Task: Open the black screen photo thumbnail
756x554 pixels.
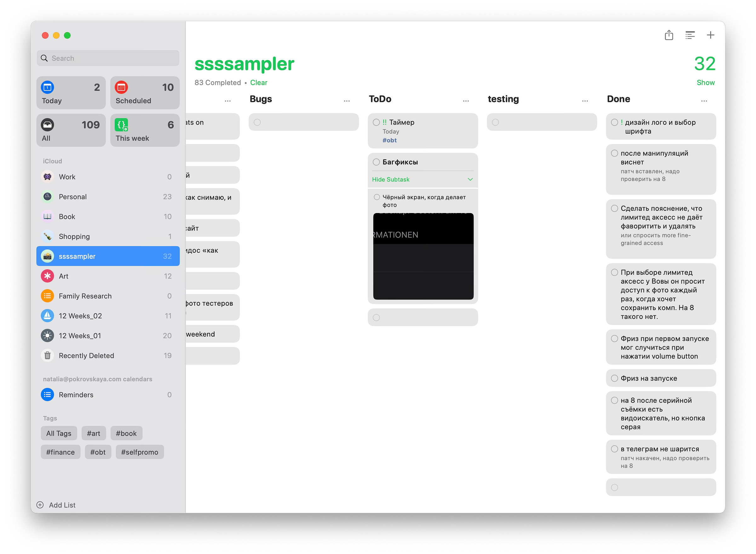Action: [423, 256]
